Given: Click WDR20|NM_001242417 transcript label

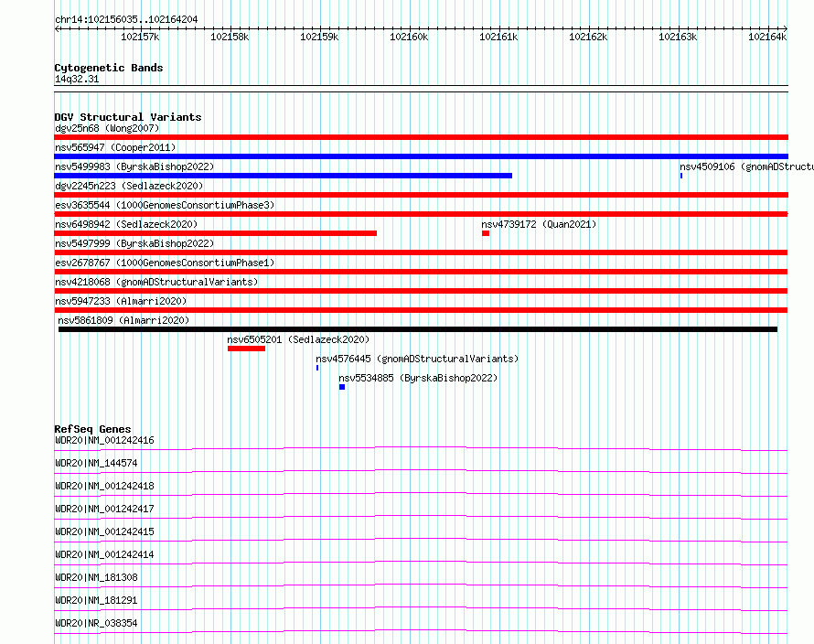Looking at the screenshot, I should (x=104, y=509).
